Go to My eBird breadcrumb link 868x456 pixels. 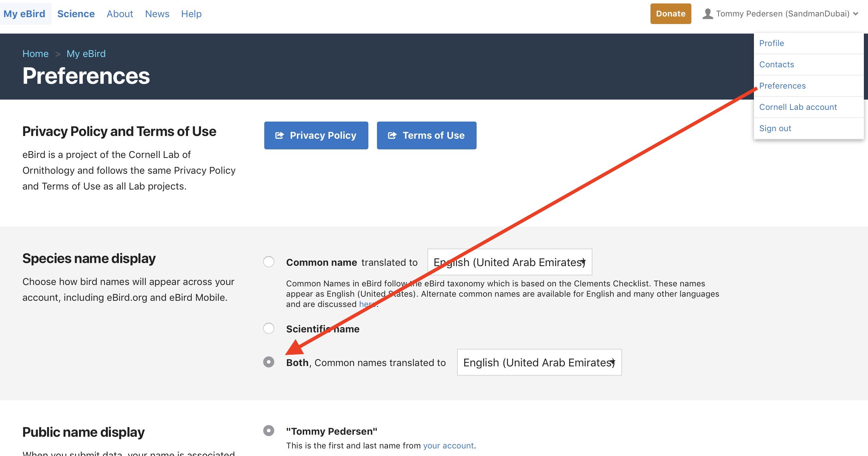pos(86,54)
